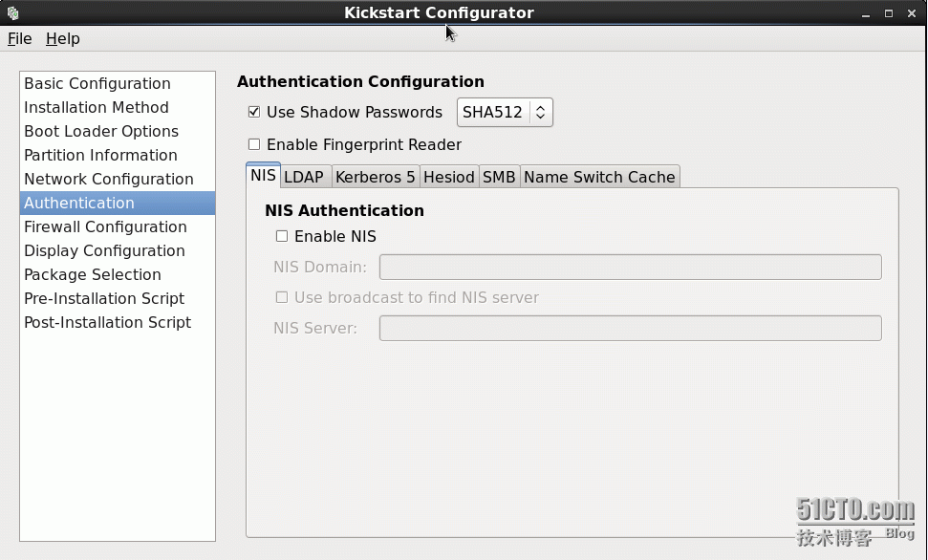Switch to the Kerberos 5 tab
The image size is (928, 560).
(x=376, y=177)
